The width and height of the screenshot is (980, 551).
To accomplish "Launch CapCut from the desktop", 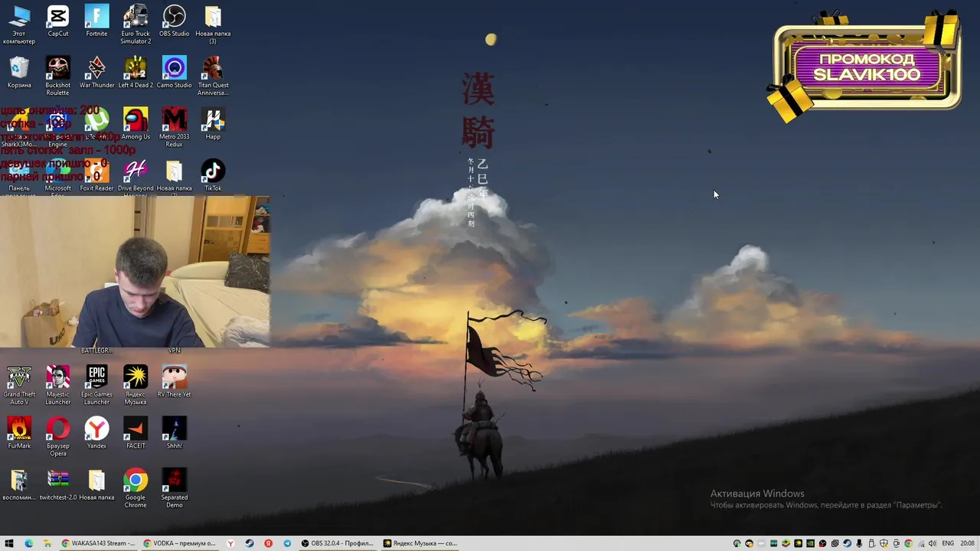I will click(57, 21).
